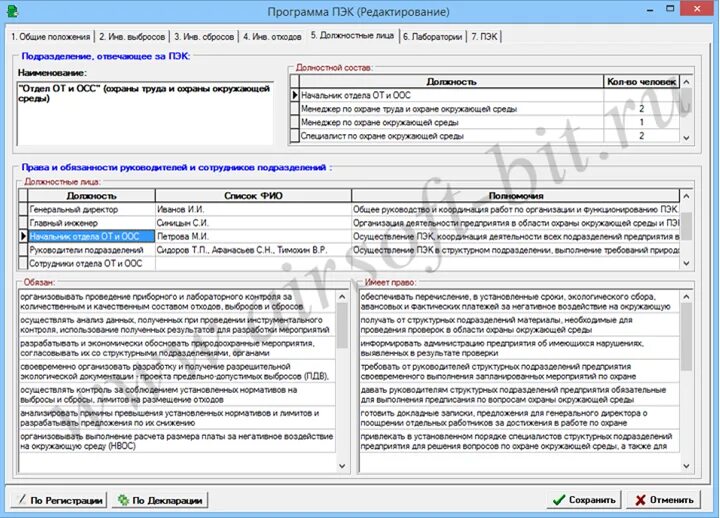
Task: Select row marker for Генеральный директор
Action: click(23, 209)
